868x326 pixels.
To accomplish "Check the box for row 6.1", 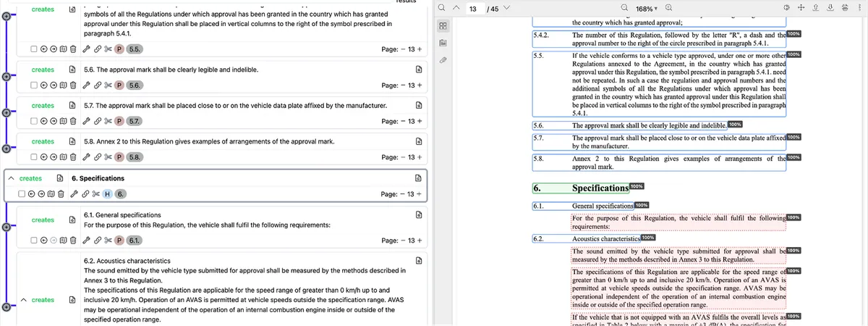I will [x=35, y=240].
